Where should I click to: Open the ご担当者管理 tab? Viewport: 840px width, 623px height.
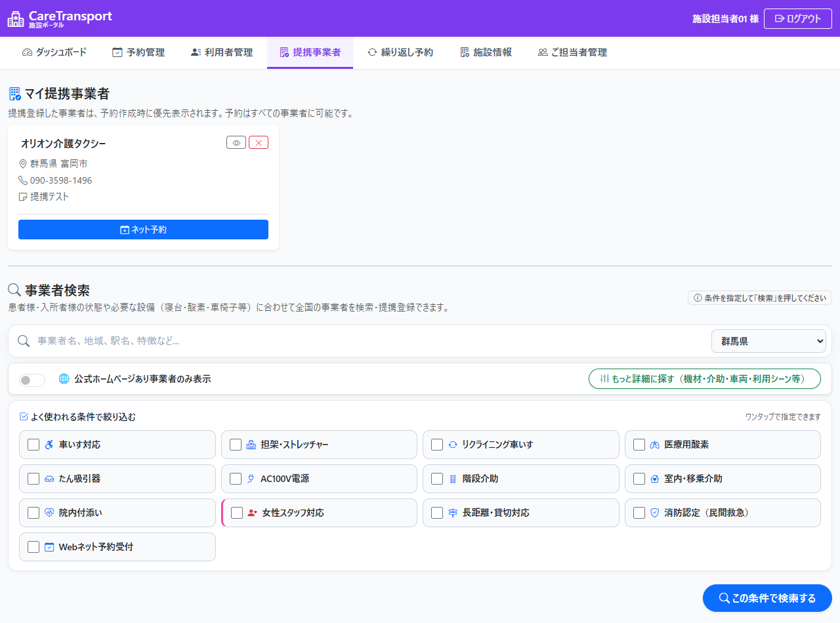pos(572,52)
